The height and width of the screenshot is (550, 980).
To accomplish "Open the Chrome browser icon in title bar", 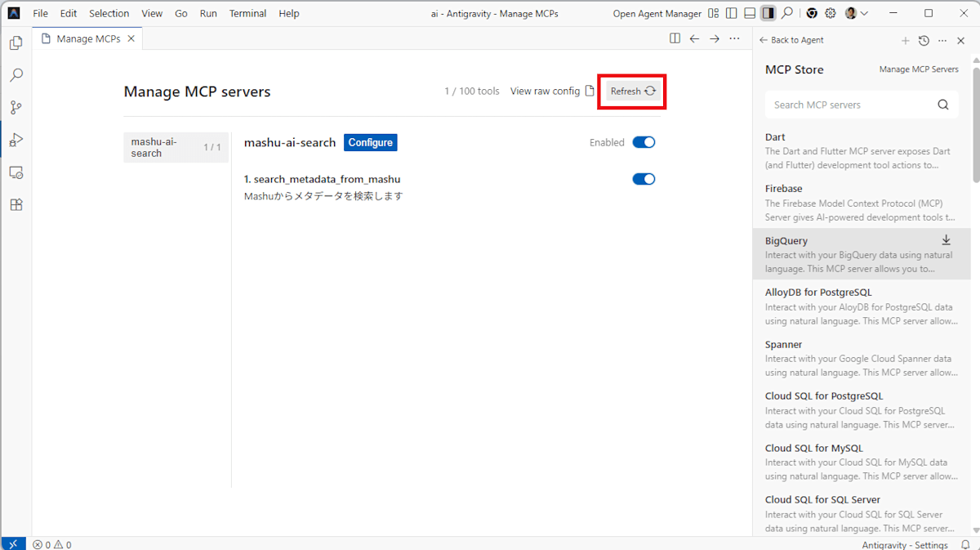I will pos(812,13).
